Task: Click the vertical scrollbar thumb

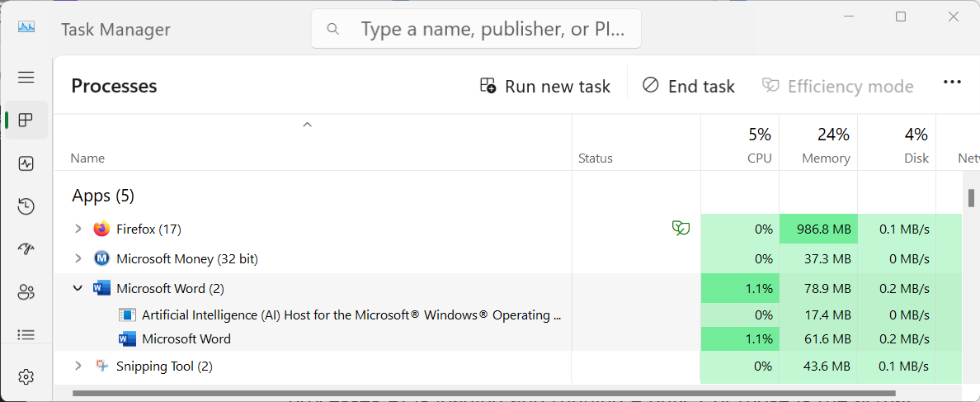Action: click(971, 197)
